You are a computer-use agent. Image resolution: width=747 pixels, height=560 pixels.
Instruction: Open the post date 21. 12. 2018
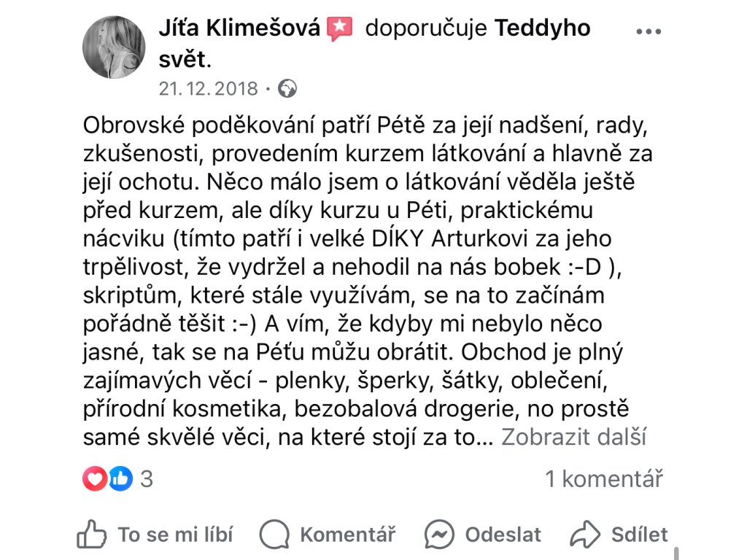209,89
